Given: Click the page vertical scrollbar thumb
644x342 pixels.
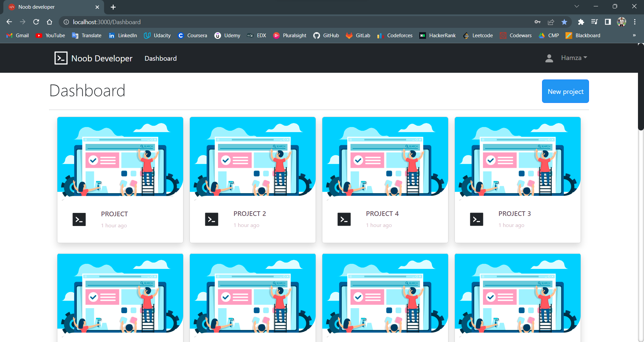Looking at the screenshot, I should point(641,87).
